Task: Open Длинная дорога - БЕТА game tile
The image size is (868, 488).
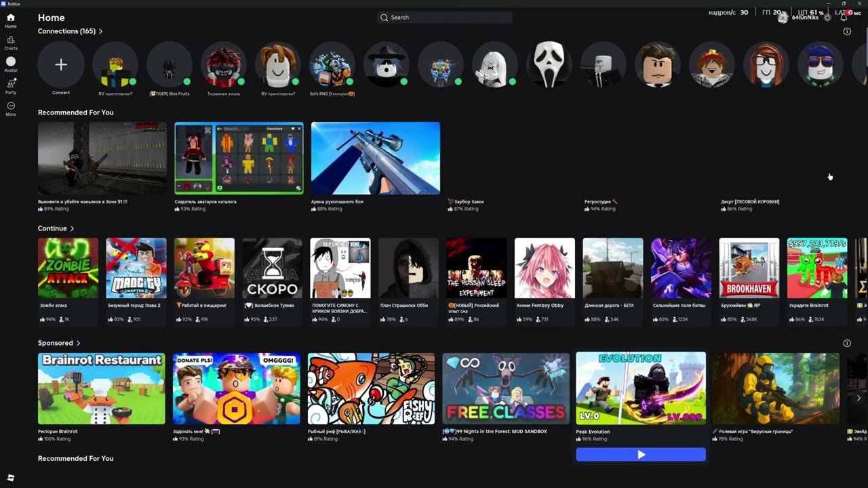Action: [612, 268]
